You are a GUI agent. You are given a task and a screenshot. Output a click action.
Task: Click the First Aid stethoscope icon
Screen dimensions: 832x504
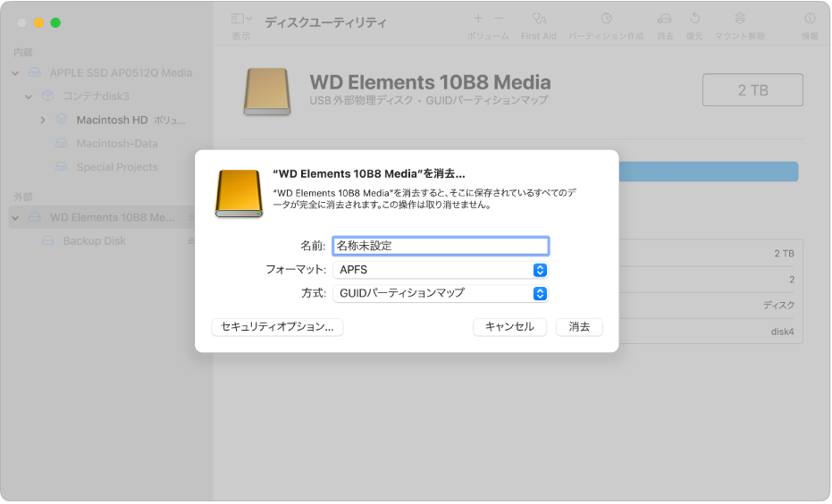click(x=539, y=19)
